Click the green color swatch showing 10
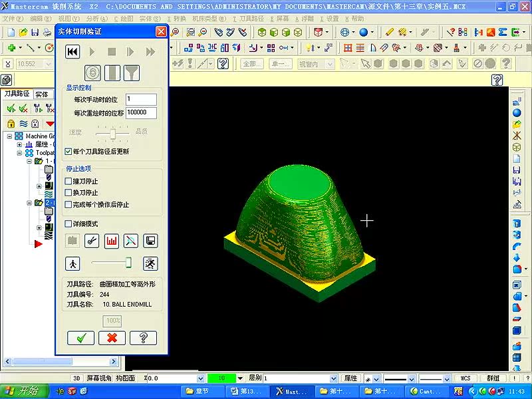Viewport: 532px width, 399px height. (221, 378)
